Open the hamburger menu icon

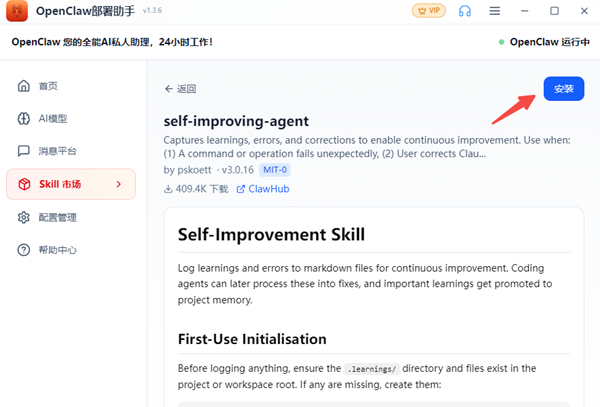click(494, 11)
